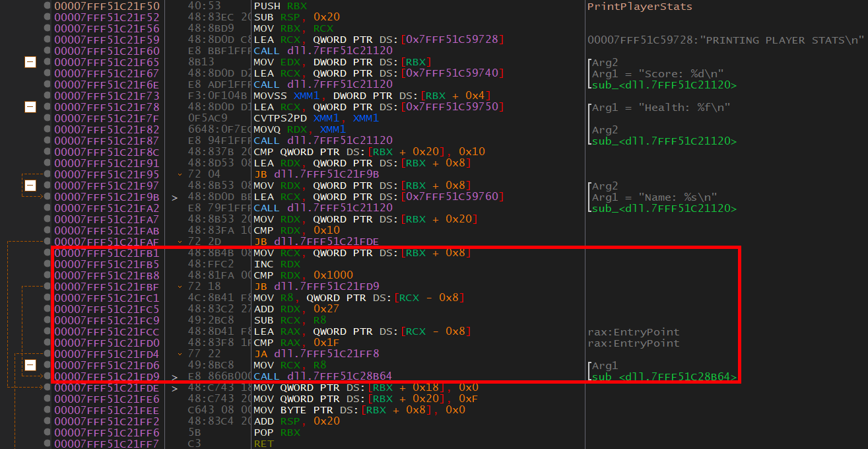This screenshot has width=868, height=449.
Task: Click jump arrow icon on JB 72 18 row
Action: point(180,287)
